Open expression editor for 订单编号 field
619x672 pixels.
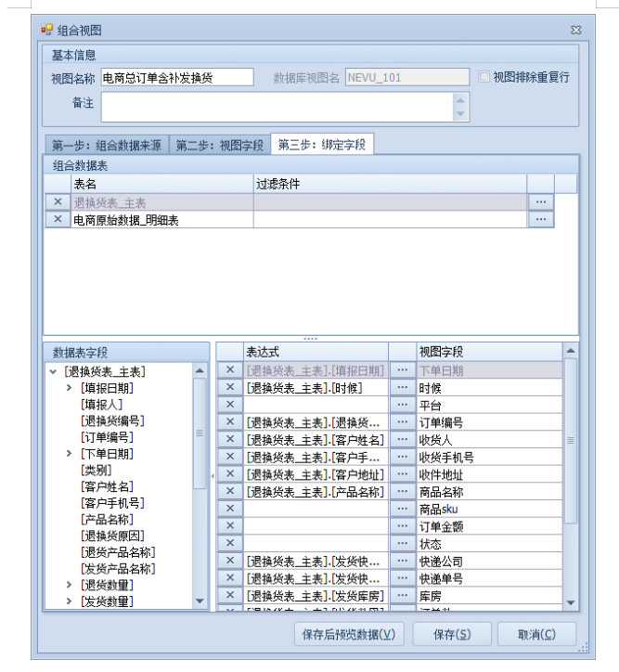pos(401,422)
